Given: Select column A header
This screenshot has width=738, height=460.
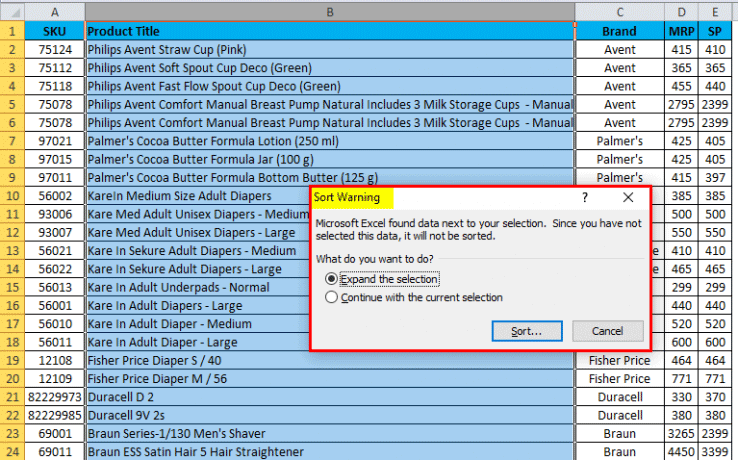Looking at the screenshot, I should 54,11.
